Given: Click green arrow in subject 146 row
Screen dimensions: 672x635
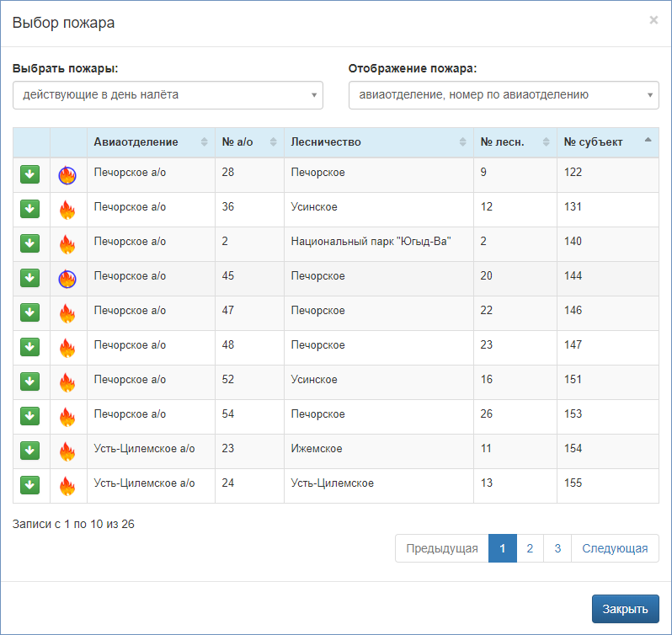Looking at the screenshot, I should tap(29, 312).
